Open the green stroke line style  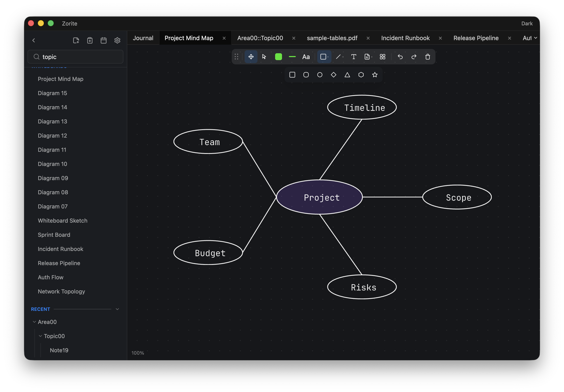coord(292,57)
